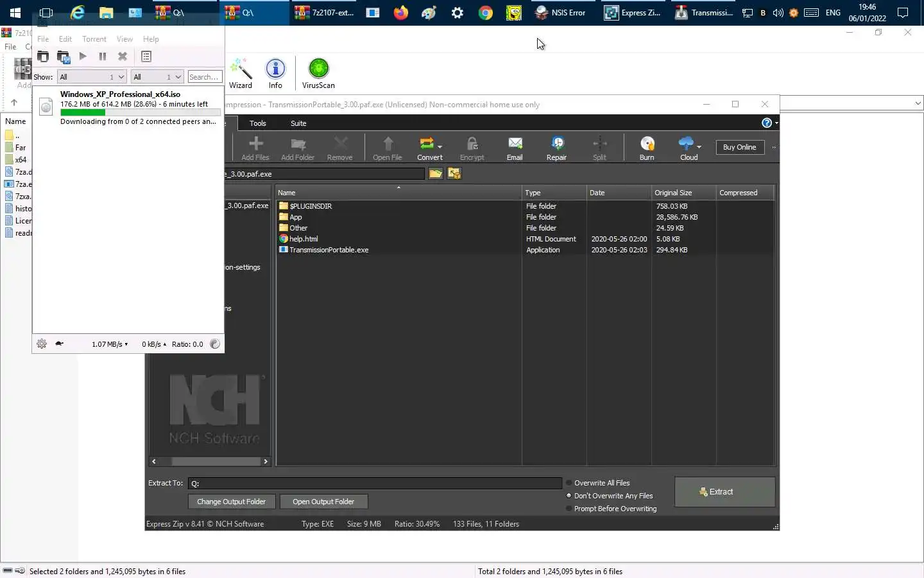This screenshot has width=924, height=578.
Task: Click Change Output Folder button
Action: coord(231,502)
